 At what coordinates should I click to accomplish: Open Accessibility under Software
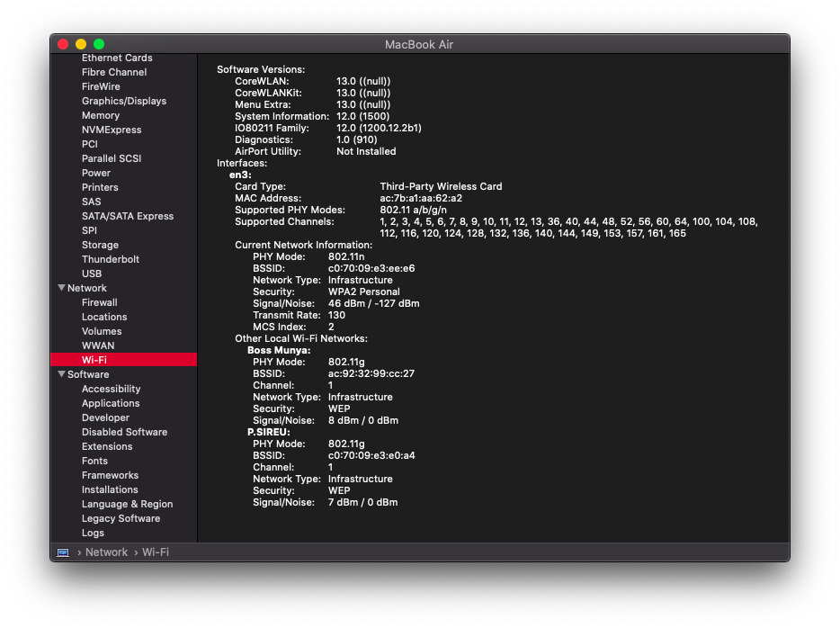pos(111,389)
